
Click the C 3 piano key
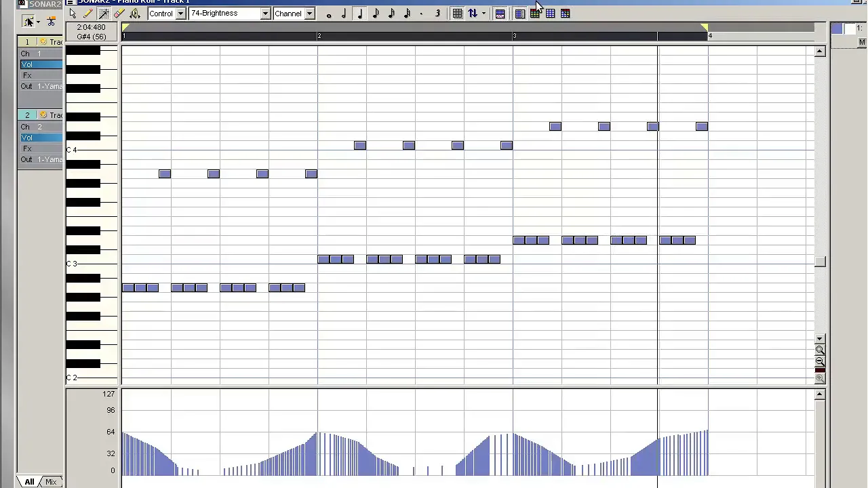[92, 264]
